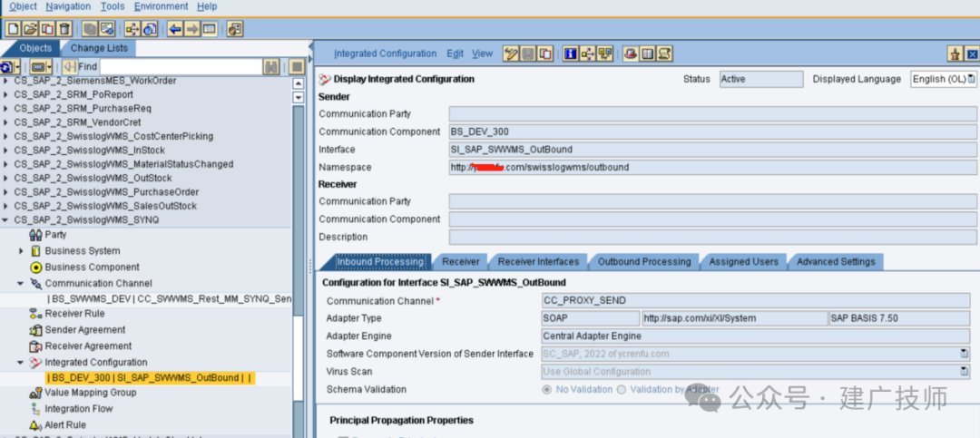Click the stop square icon beside Find
Image resolution: width=980 pixels, height=438 pixels.
click(x=297, y=67)
